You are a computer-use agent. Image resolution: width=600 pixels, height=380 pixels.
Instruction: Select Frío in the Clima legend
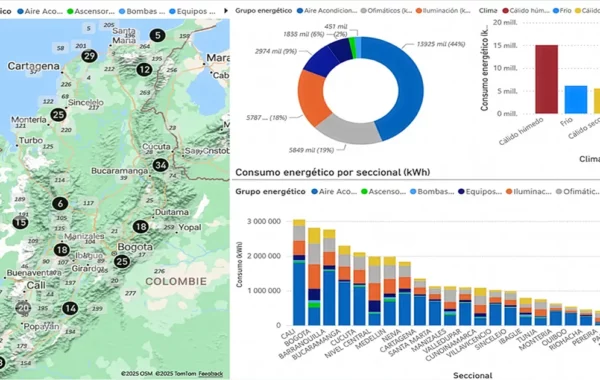[562, 11]
